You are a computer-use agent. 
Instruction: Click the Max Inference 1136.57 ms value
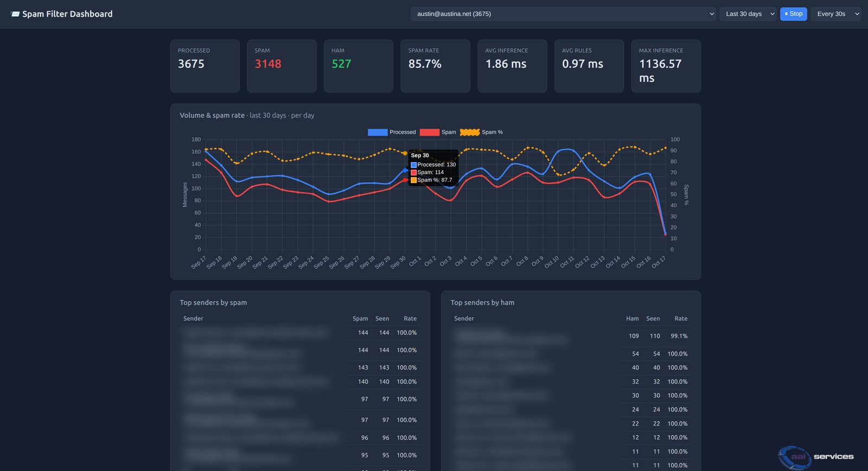pyautogui.click(x=660, y=71)
